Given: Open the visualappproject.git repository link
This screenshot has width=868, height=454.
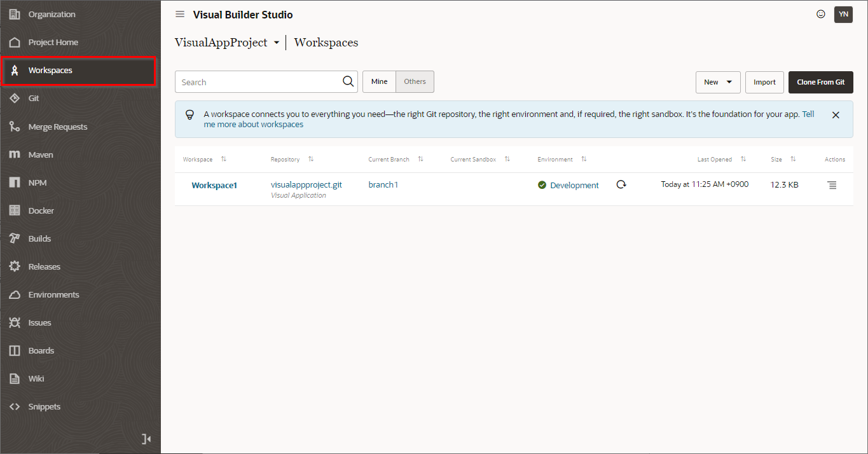Looking at the screenshot, I should [x=306, y=184].
